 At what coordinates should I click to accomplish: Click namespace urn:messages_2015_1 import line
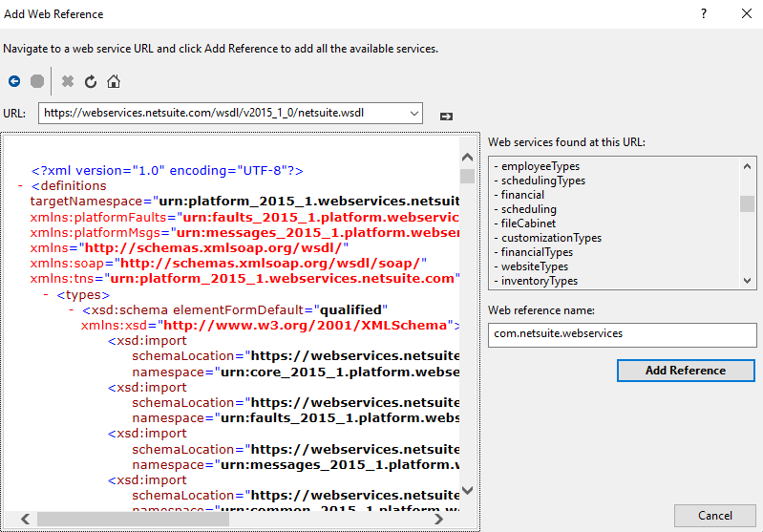coord(295,465)
